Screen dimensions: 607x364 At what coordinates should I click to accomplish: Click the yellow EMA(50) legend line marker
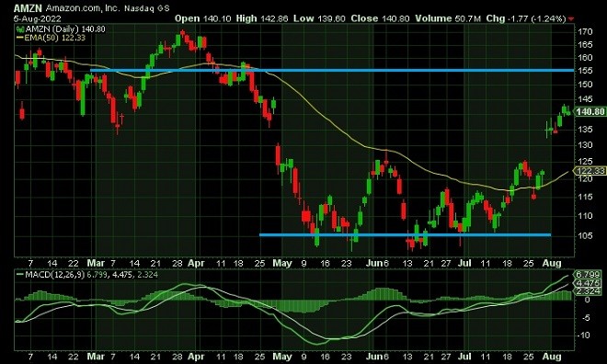[x=19, y=38]
